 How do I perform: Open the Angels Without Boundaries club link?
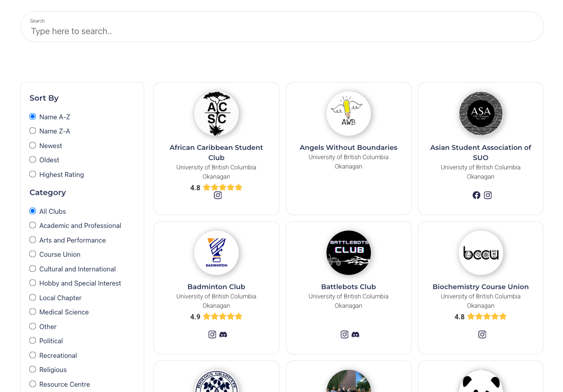348,148
